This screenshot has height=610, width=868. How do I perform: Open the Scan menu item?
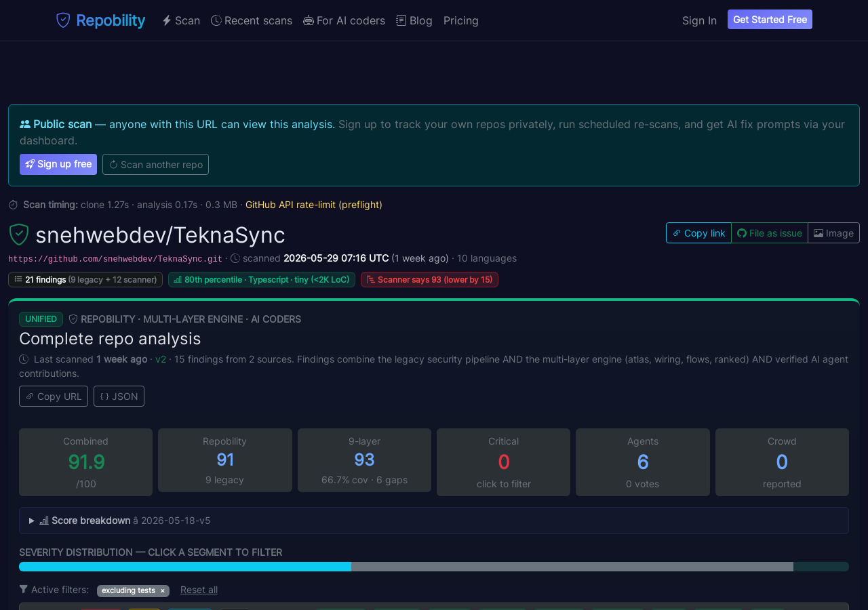[x=181, y=20]
